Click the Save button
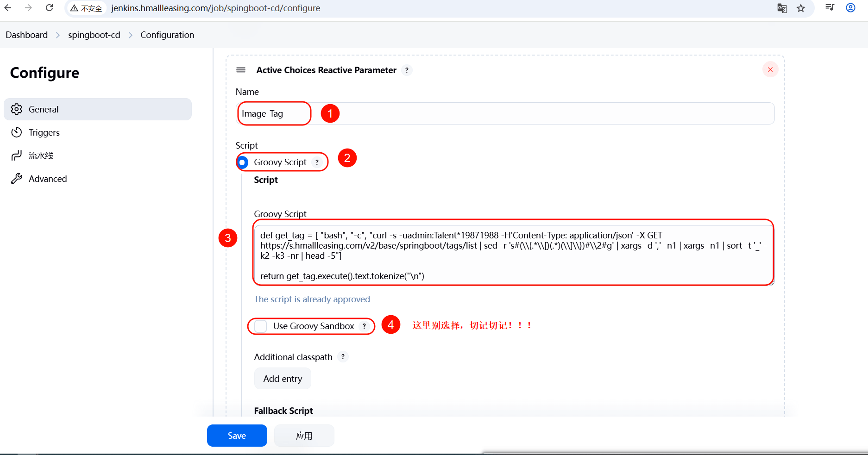 pyautogui.click(x=237, y=436)
